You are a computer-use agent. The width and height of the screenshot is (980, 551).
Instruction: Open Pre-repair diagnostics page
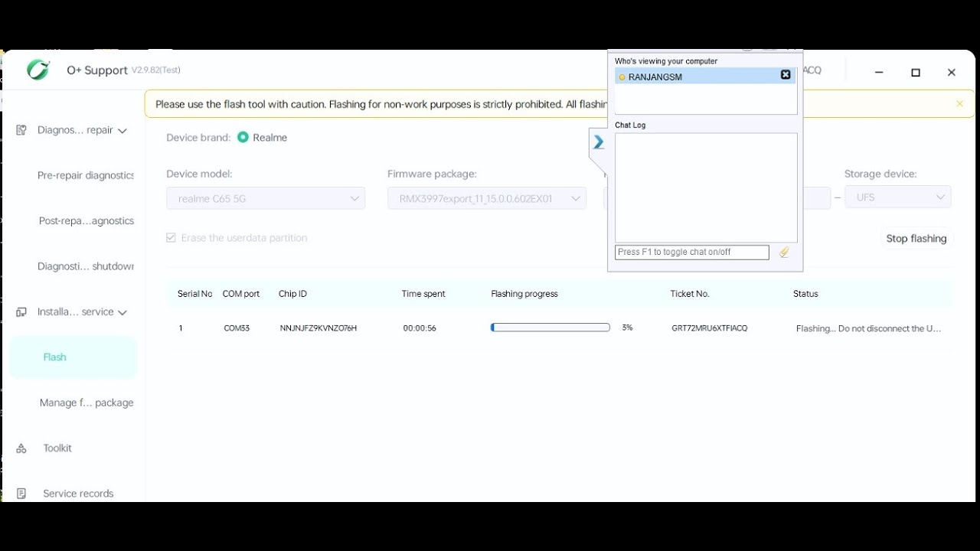[86, 175]
